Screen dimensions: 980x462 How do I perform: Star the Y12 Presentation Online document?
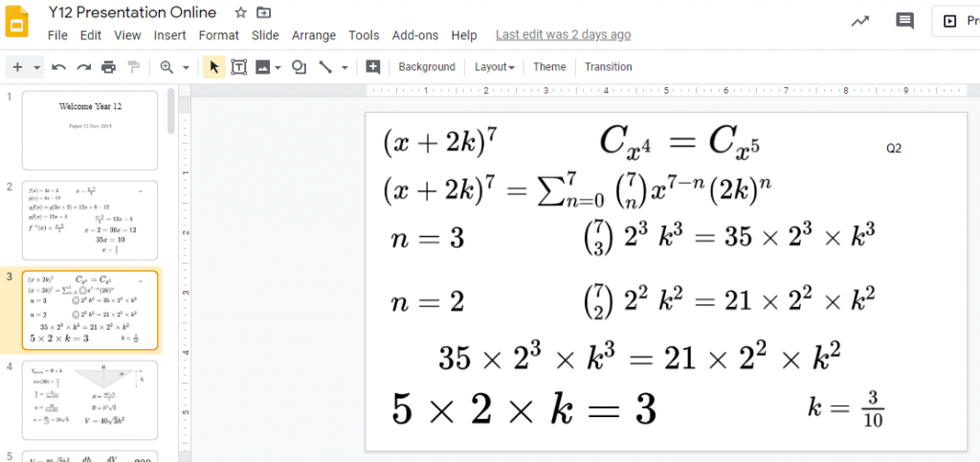(240, 12)
